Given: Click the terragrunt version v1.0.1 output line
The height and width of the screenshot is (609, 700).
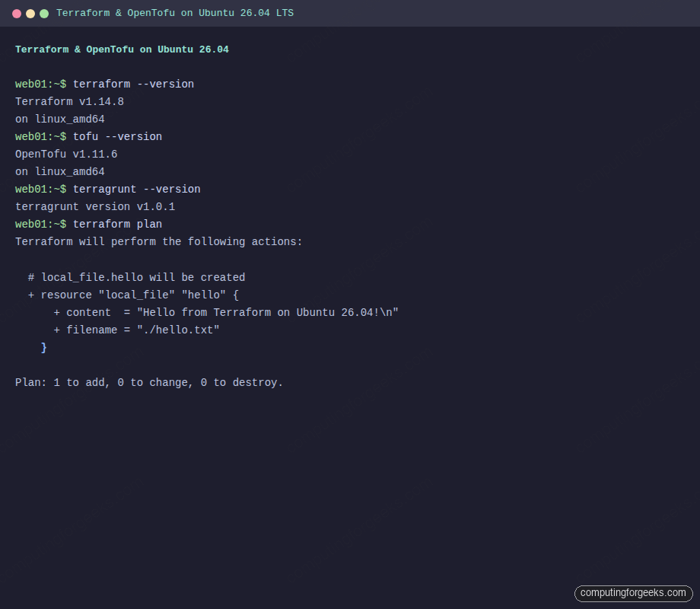Looking at the screenshot, I should 95,206.
